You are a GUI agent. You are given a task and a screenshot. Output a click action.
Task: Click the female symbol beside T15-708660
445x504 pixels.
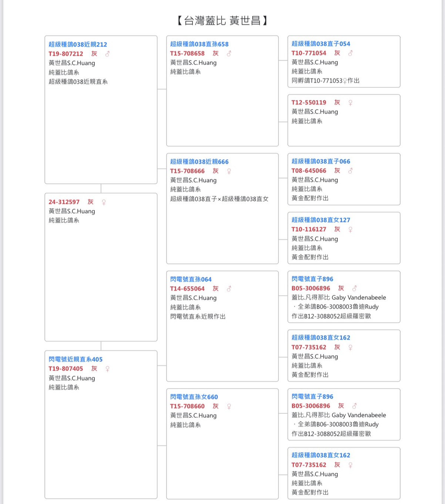[229, 406]
